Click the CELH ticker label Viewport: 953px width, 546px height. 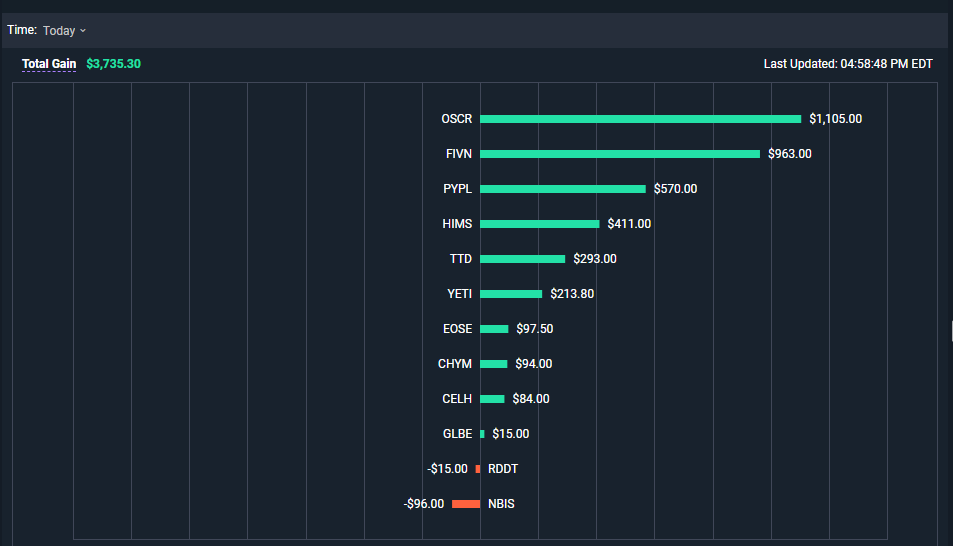point(457,398)
